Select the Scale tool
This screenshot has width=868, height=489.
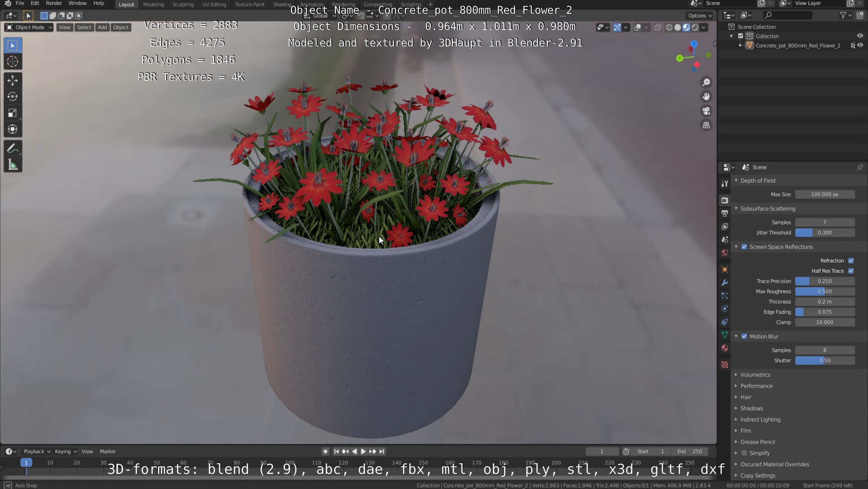coord(13,113)
